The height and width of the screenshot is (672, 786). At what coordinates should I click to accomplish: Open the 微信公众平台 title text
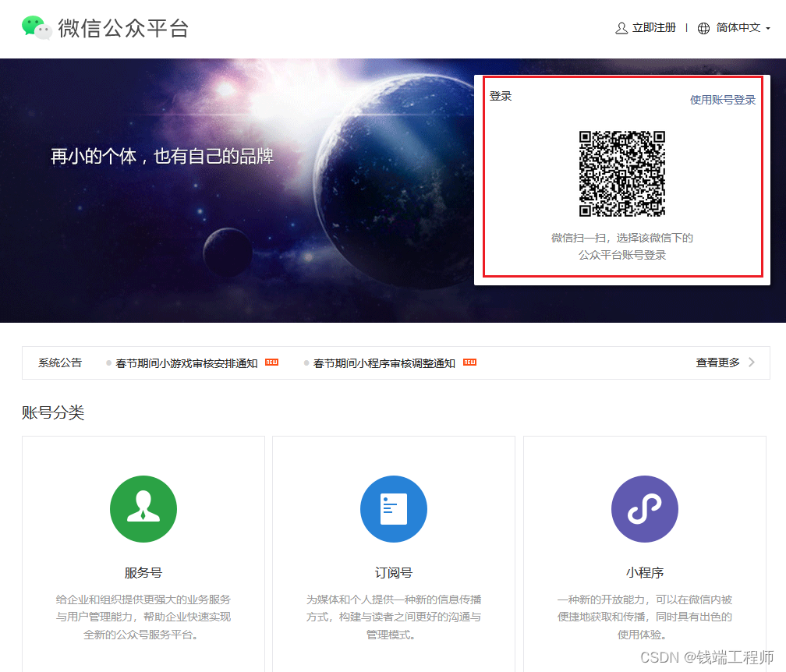click(x=123, y=28)
